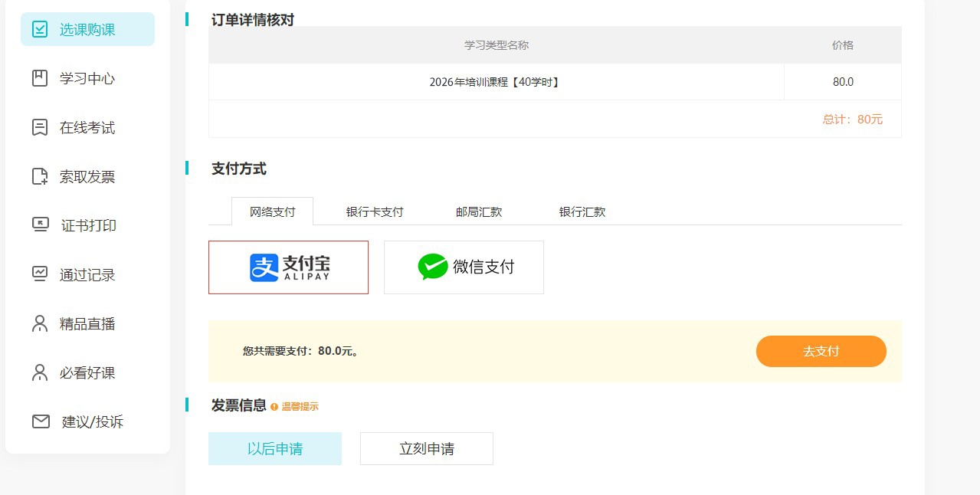This screenshot has width=980, height=495.
Task: Click the 建议/投诉 envelope icon
Action: (x=41, y=421)
